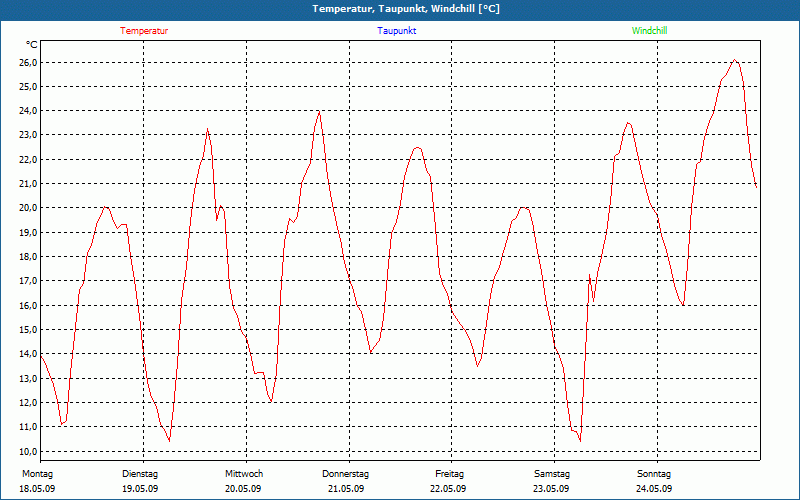Click the Sunday 26 degree temperature peak
The height and width of the screenshot is (500, 800).
(735, 60)
